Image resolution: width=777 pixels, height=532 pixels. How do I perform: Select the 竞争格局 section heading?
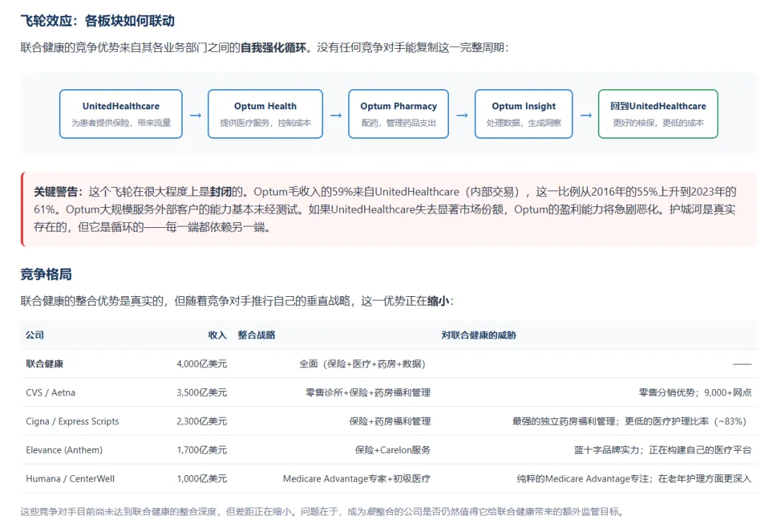tap(46, 274)
